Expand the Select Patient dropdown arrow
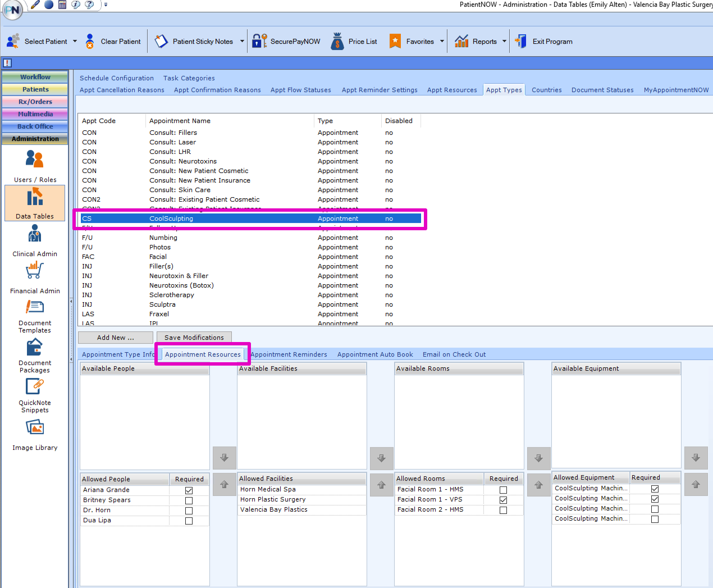 (x=75, y=41)
